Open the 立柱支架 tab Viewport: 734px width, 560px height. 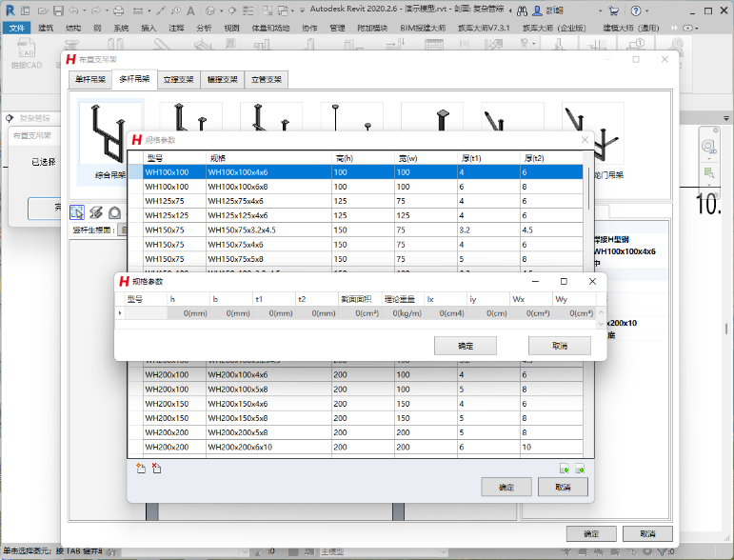pyautogui.click(x=179, y=80)
